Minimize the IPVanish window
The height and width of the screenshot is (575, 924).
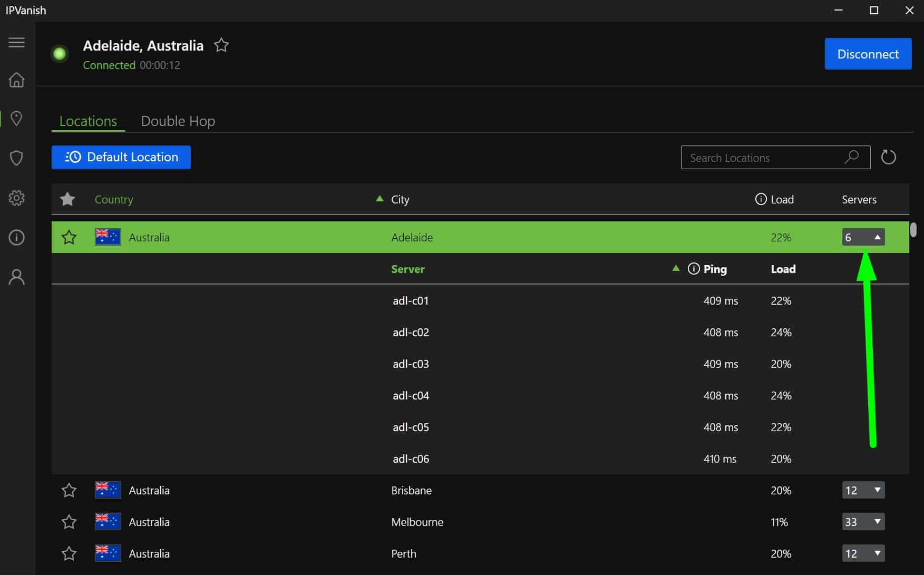click(x=839, y=11)
